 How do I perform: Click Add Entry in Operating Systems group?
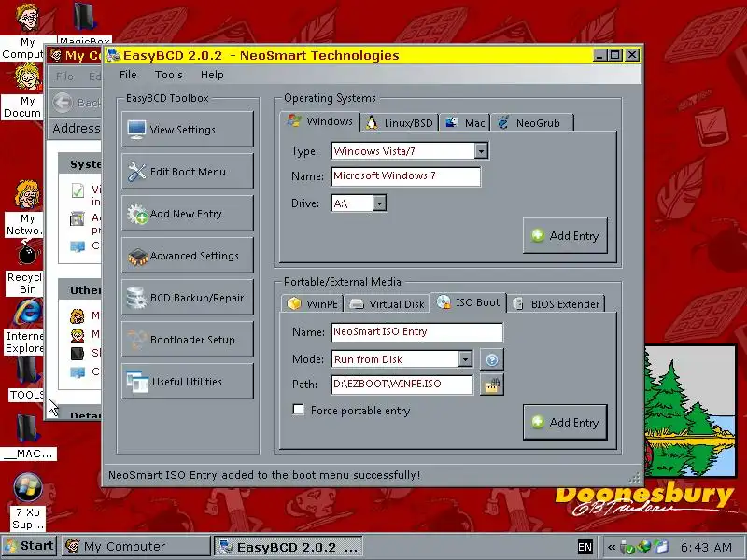coord(565,236)
